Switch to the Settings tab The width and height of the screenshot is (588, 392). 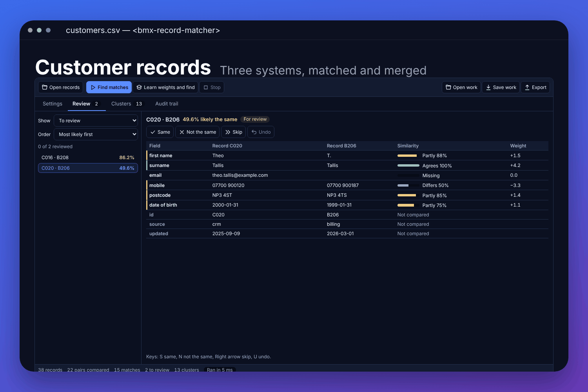click(53, 104)
